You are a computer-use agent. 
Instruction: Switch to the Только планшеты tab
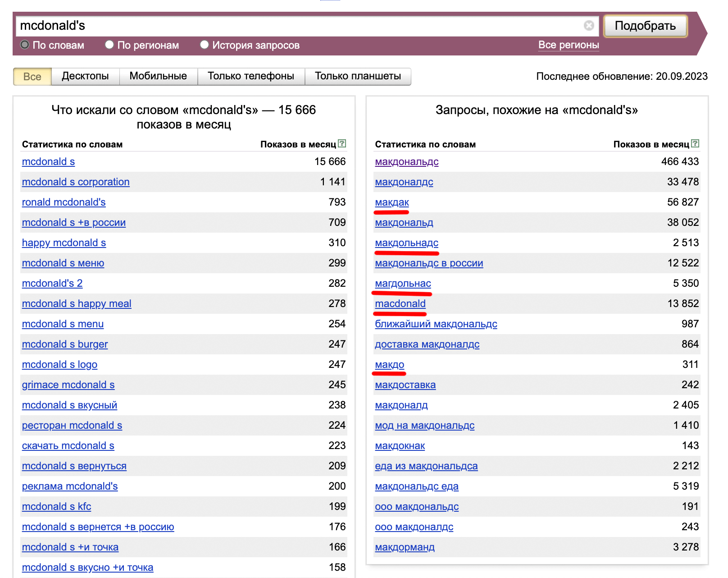(x=358, y=76)
